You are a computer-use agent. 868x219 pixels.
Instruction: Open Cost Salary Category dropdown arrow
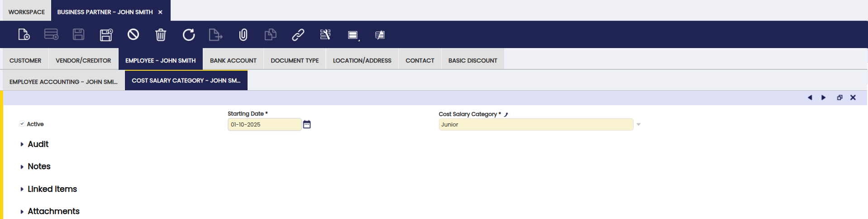pyautogui.click(x=639, y=124)
